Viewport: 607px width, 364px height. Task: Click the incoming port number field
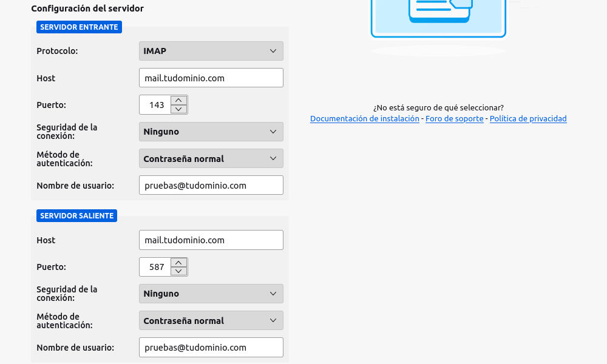click(x=155, y=105)
